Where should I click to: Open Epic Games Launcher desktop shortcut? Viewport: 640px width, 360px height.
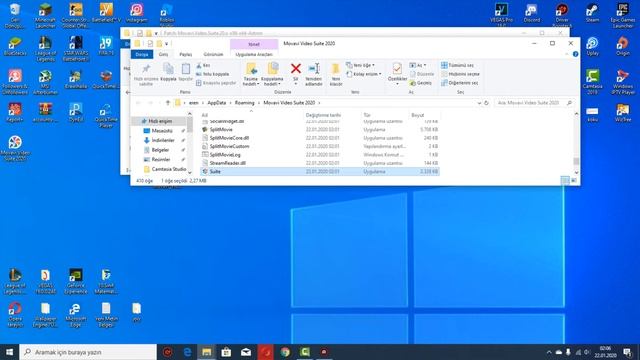pyautogui.click(x=623, y=16)
